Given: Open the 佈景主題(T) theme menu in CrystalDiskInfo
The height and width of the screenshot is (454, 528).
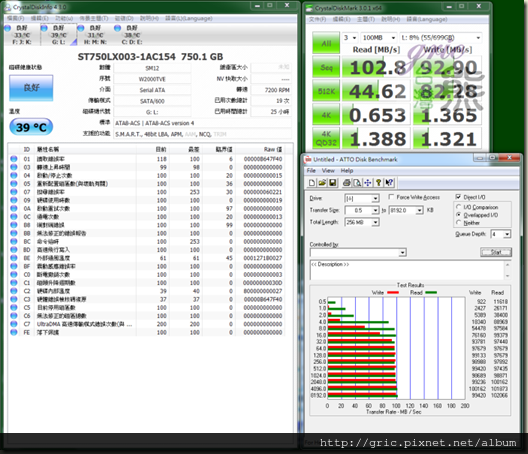Looking at the screenshot, I should click(94, 18).
